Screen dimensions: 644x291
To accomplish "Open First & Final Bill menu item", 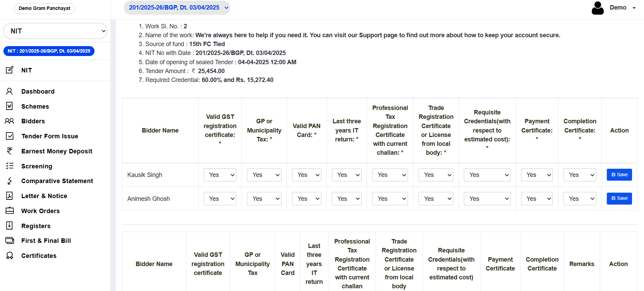I will point(46,241).
